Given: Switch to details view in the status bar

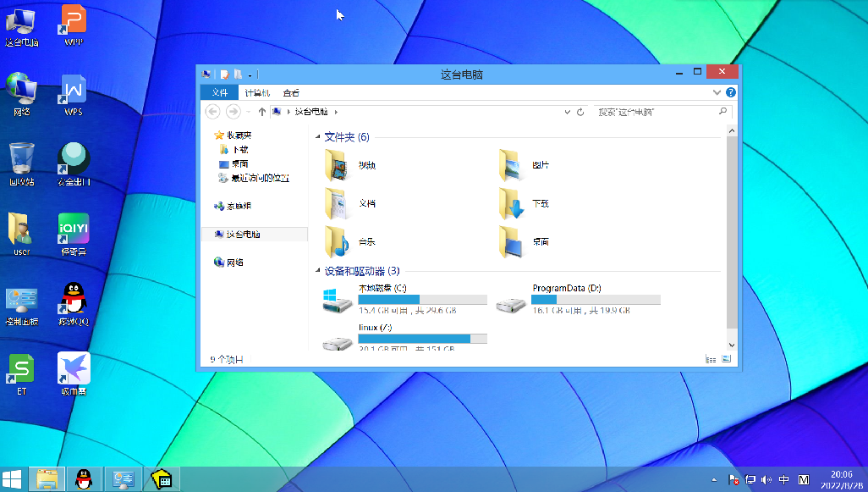Looking at the screenshot, I should point(711,359).
